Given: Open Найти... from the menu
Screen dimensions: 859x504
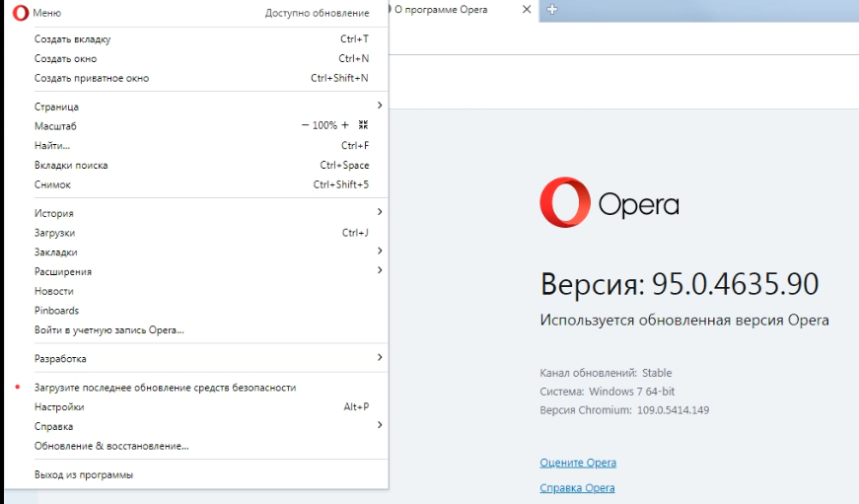Looking at the screenshot, I should 196,146.
